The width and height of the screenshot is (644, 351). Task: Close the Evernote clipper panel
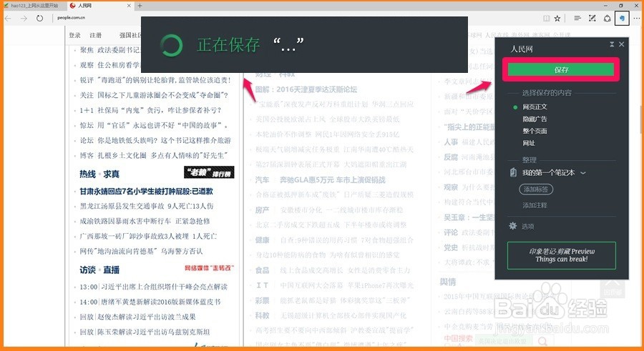coord(621,44)
